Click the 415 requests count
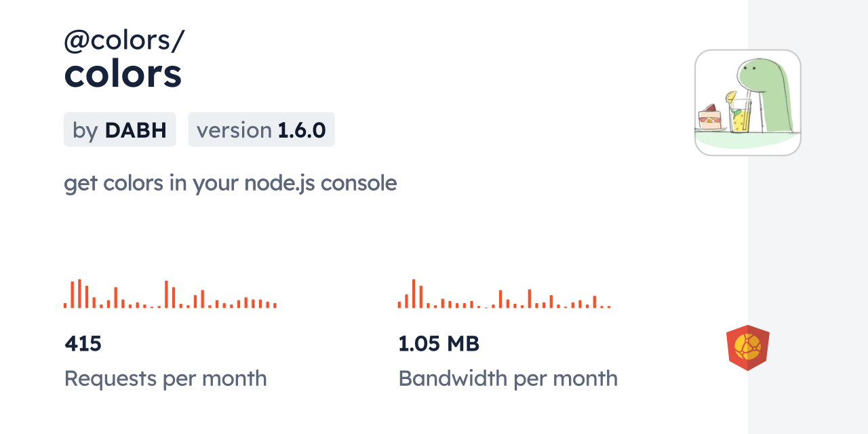 83,344
